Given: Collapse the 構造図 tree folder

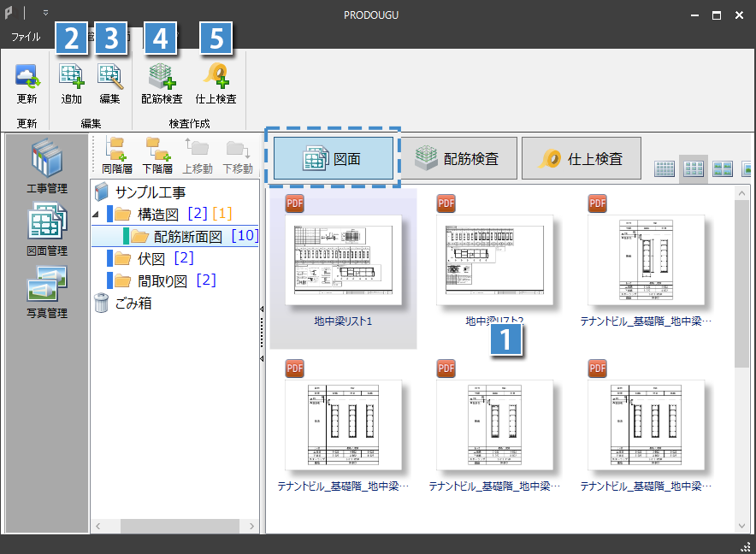Looking at the screenshot, I should tap(95, 214).
